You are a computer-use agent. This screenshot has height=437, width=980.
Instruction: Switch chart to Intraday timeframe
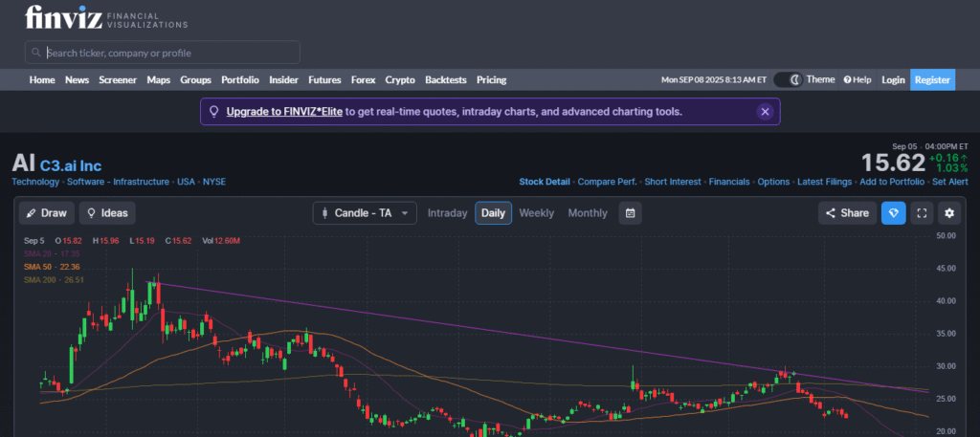(447, 213)
